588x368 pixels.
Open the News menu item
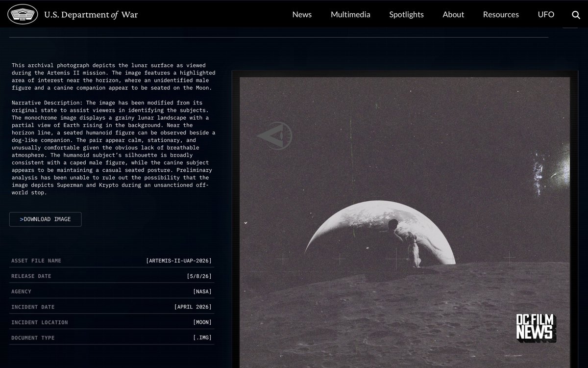click(x=302, y=14)
